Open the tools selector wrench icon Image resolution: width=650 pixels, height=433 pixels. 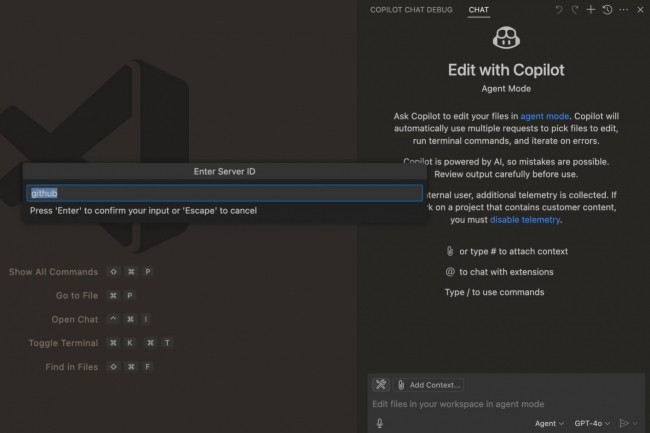(381, 385)
